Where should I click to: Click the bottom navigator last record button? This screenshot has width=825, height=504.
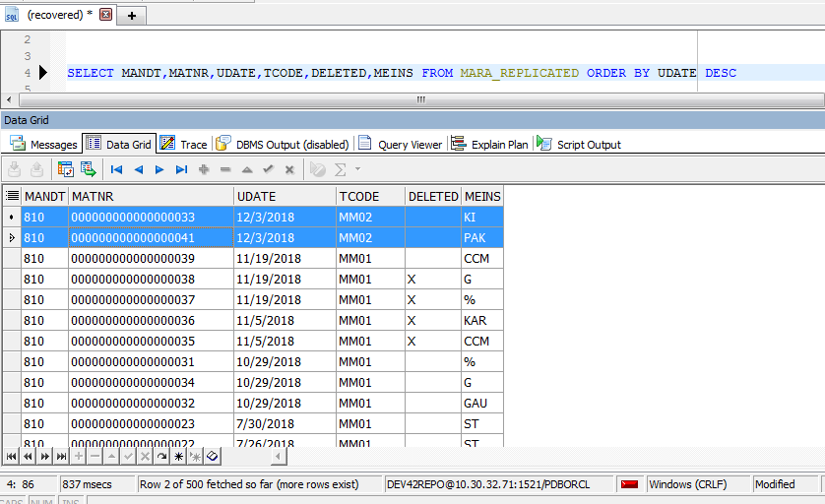(62, 456)
